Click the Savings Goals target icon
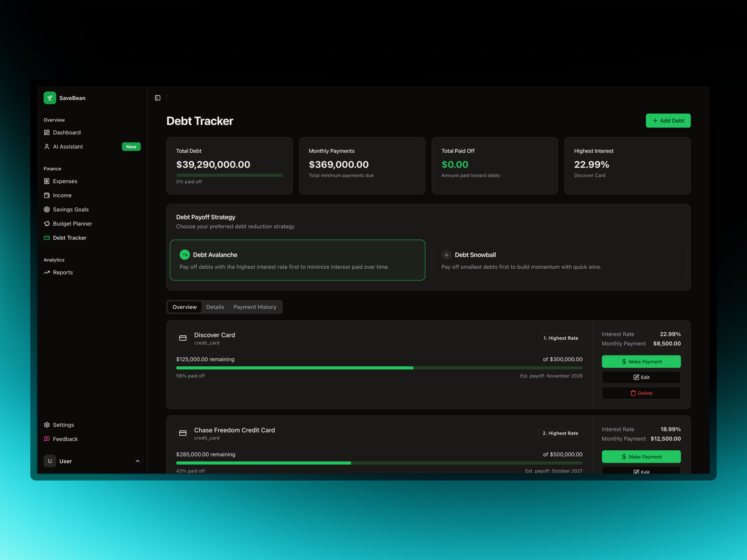Image resolution: width=747 pixels, height=560 pixels. pos(47,210)
